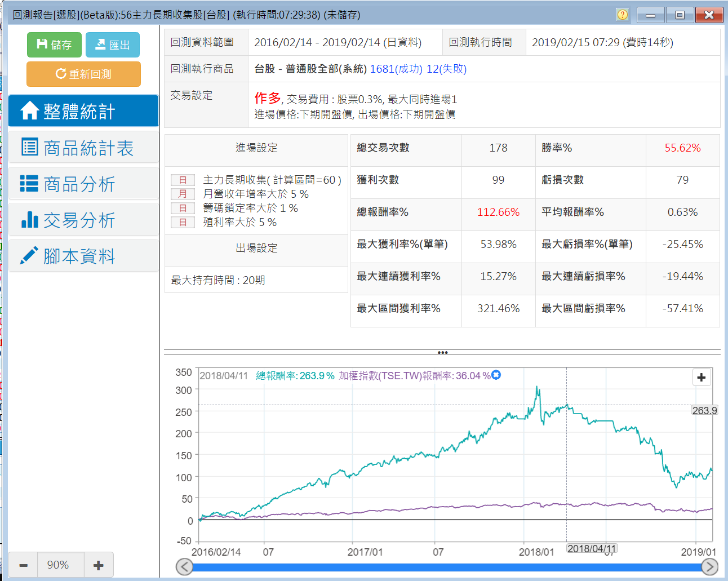Click the blue 匯出 export button
The width and height of the screenshot is (728, 581).
click(113, 45)
